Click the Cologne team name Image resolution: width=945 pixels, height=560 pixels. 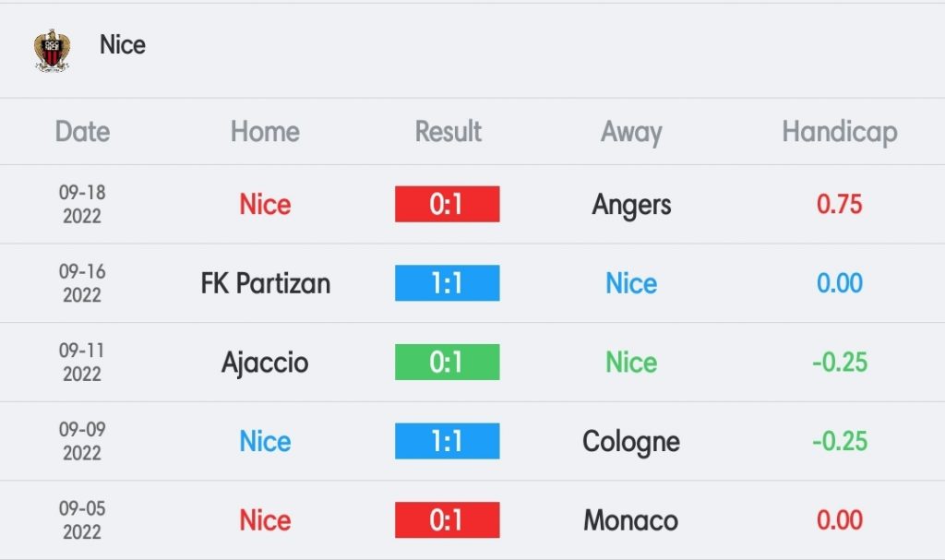(x=631, y=442)
